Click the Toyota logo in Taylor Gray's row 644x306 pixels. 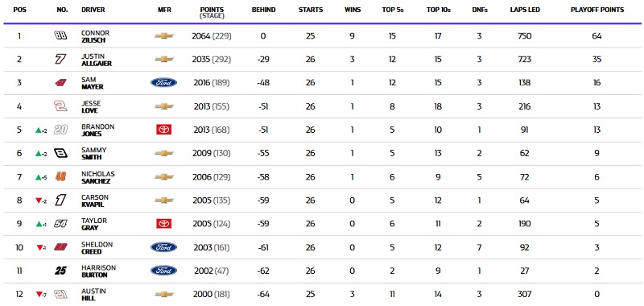click(164, 223)
